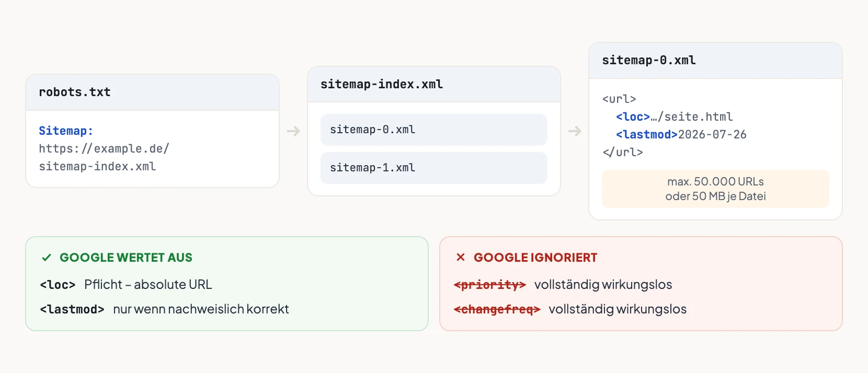Select the robots.txt card header
Image resolution: width=868 pixels, height=373 pixels.
click(152, 92)
